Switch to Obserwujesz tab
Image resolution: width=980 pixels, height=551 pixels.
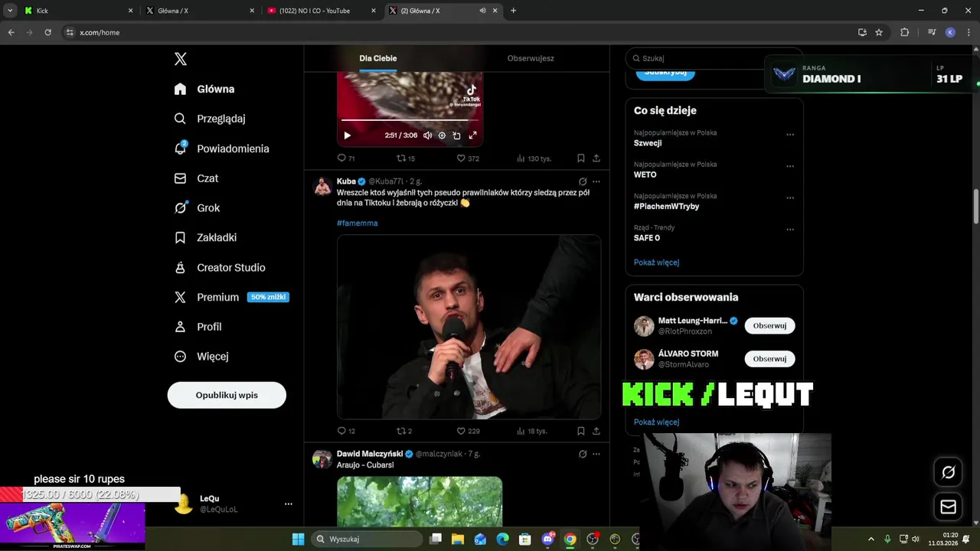click(531, 58)
